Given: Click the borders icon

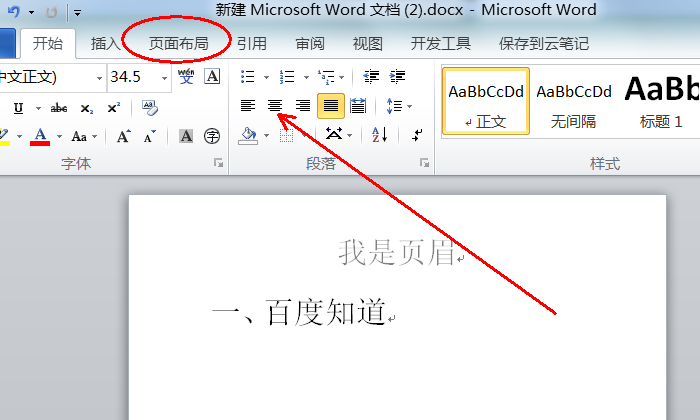Looking at the screenshot, I should point(287,136).
